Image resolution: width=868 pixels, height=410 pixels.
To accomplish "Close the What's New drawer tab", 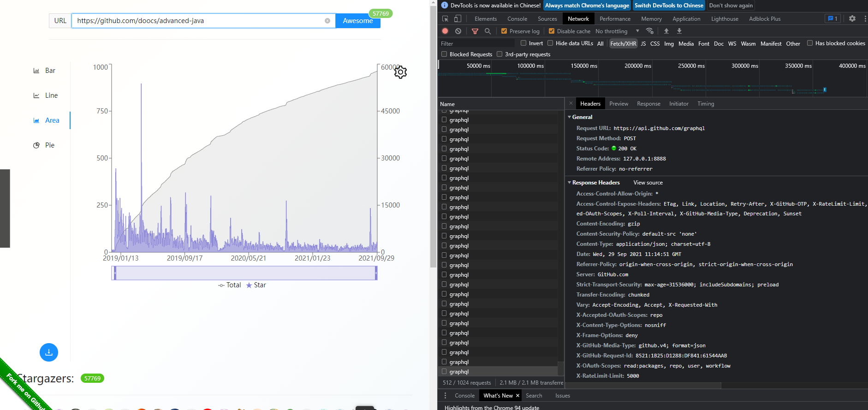I will coord(517,396).
